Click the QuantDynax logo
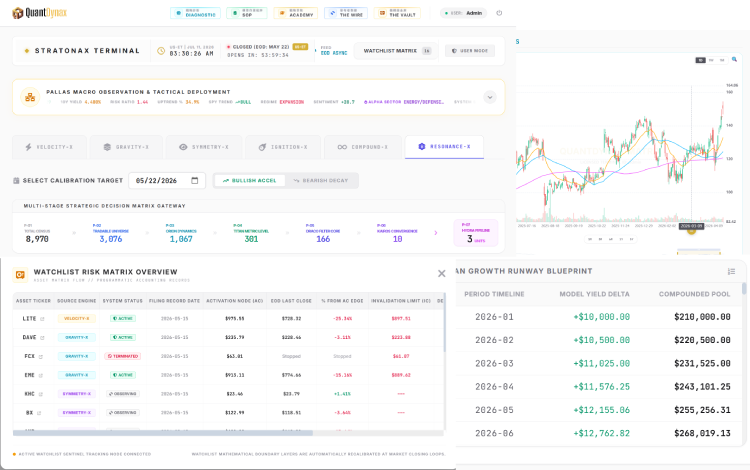This screenshot has width=750, height=470. click(40, 13)
